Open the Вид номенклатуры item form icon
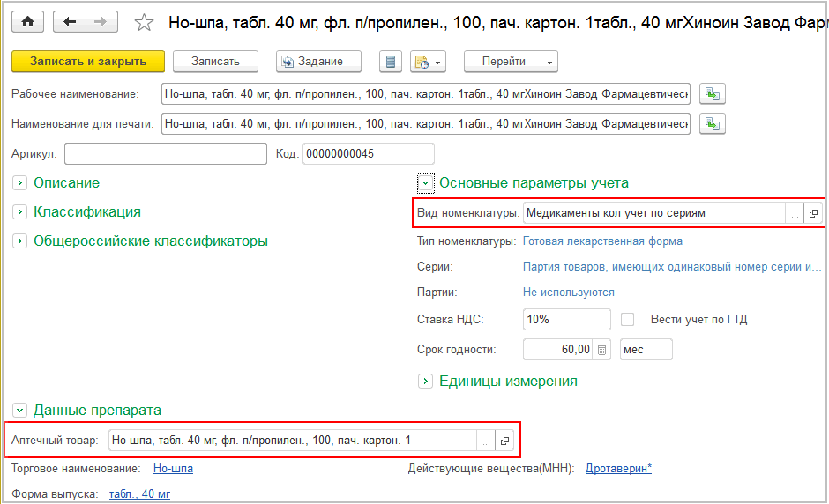Viewport: 829px width, 504px height. 813,213
